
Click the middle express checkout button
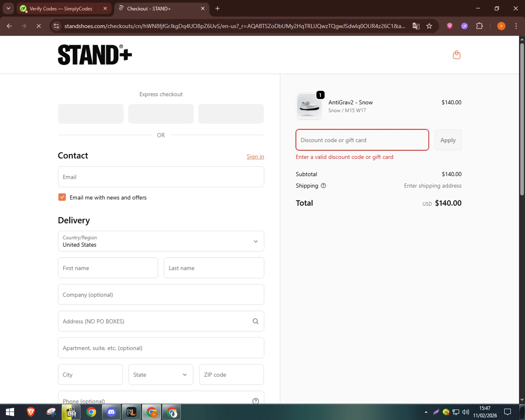[161, 114]
